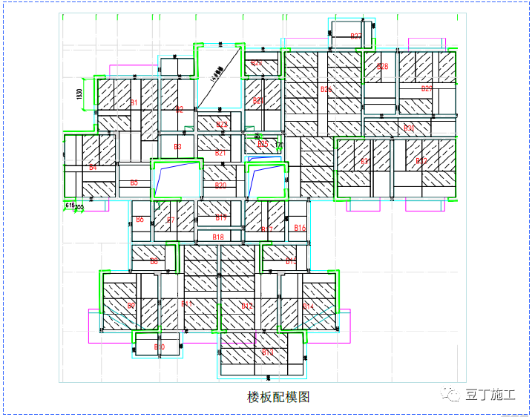Click the B23 slab label
This screenshot has height=417, width=532.
257,63
